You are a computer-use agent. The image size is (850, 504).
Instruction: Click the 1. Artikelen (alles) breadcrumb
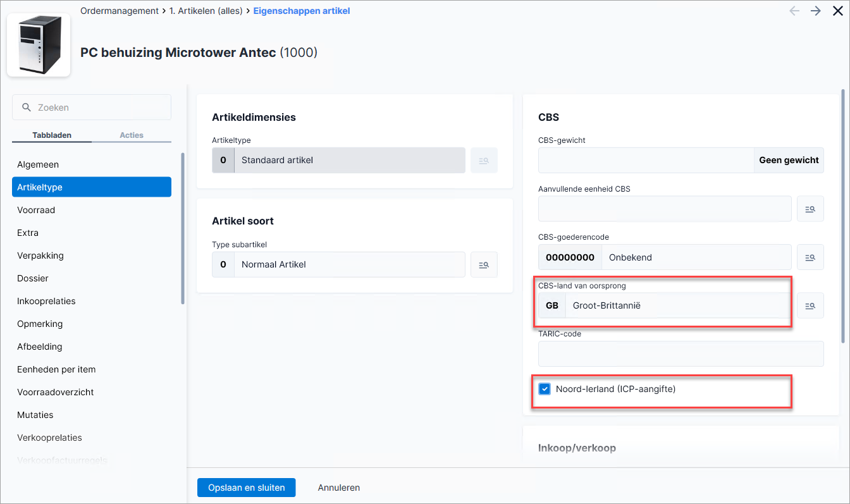point(206,11)
